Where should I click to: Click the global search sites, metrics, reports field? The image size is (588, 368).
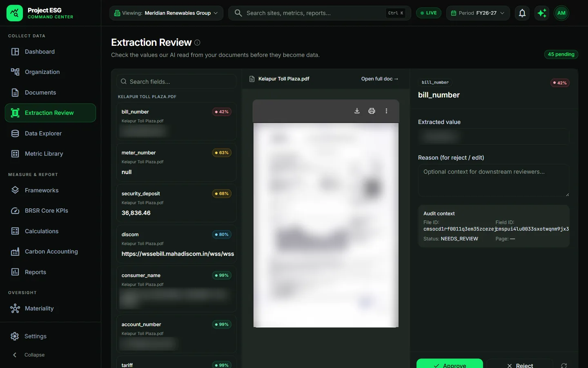pyautogui.click(x=319, y=13)
